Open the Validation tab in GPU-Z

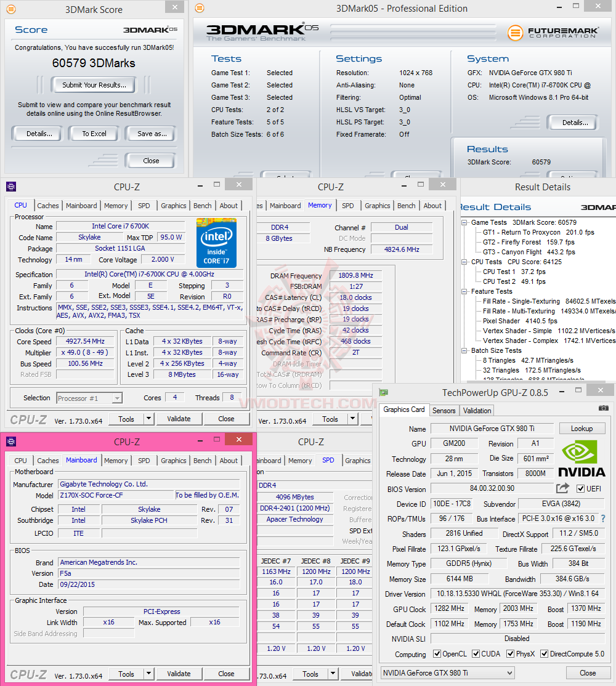coord(477,410)
